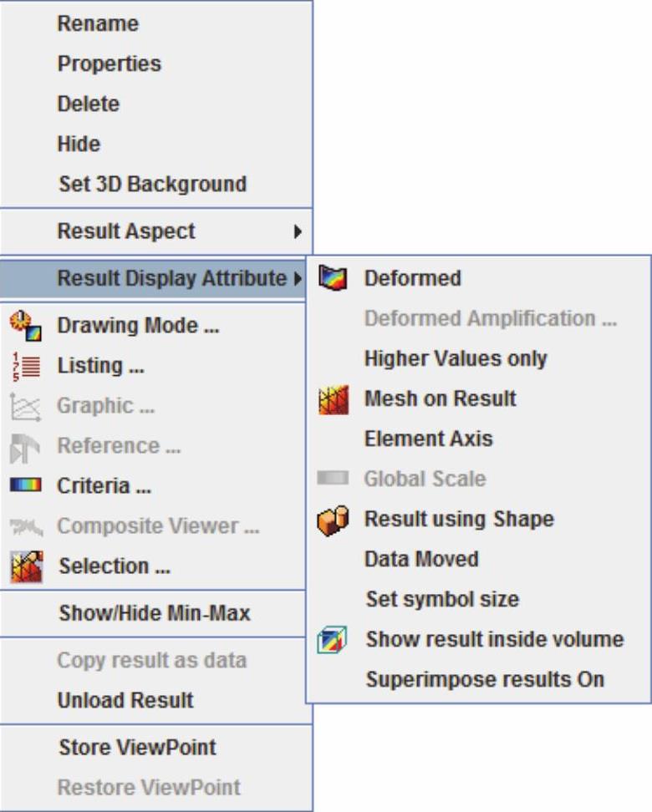Click Store ViewPoint
652x812 pixels.
[137, 747]
